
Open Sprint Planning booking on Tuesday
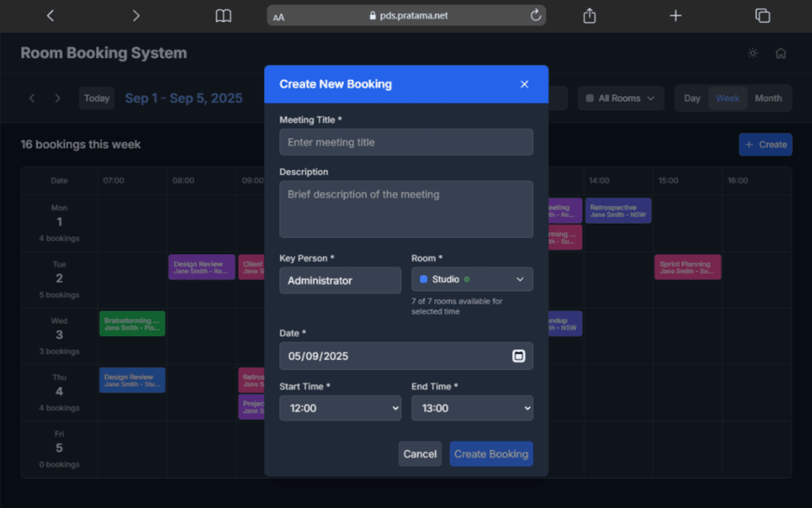click(688, 267)
